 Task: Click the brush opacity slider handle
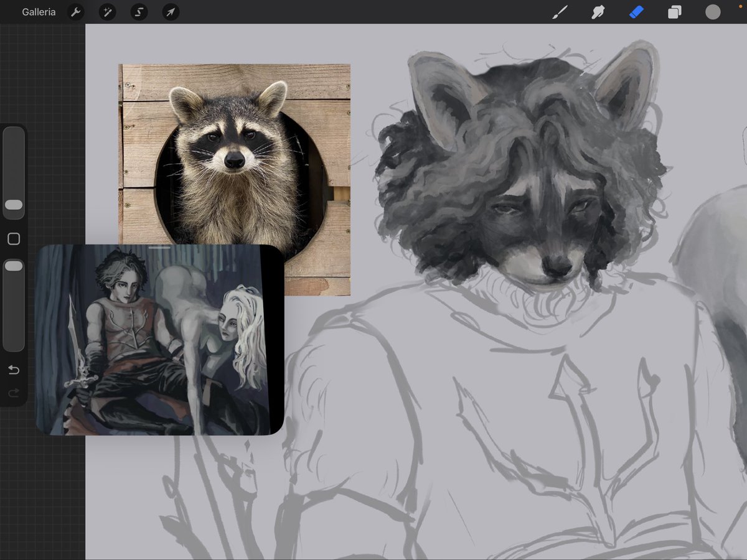[x=14, y=266]
